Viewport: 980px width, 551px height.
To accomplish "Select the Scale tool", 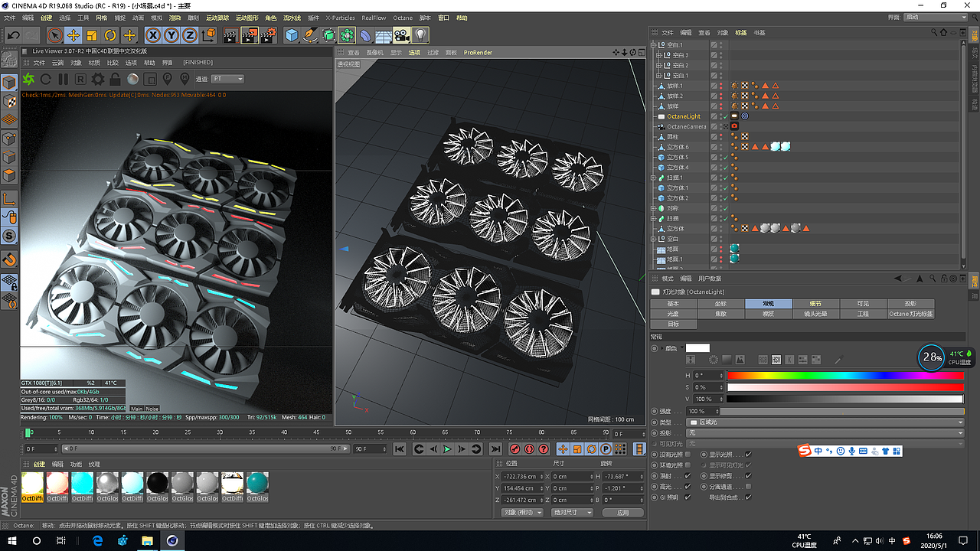I will pyautogui.click(x=92, y=35).
